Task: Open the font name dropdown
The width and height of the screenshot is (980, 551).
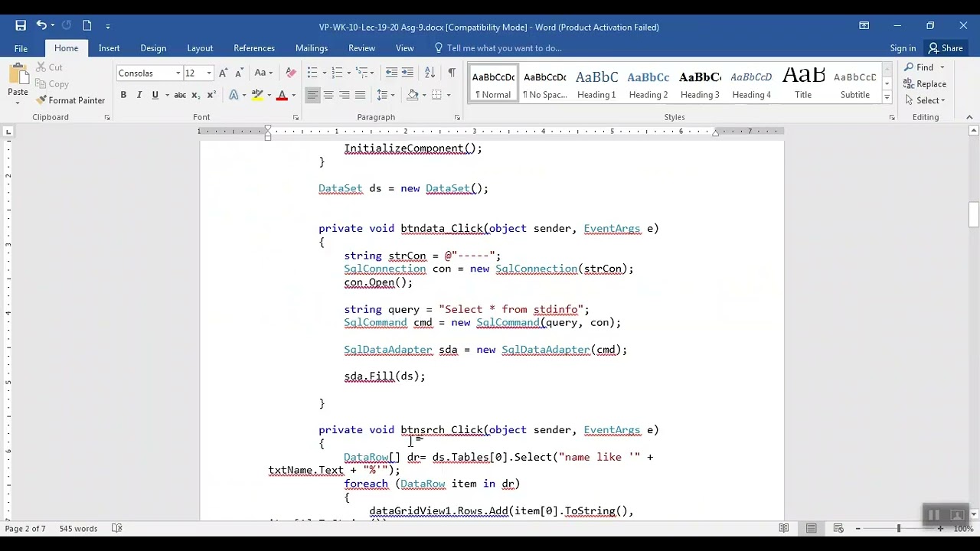Action: click(178, 73)
